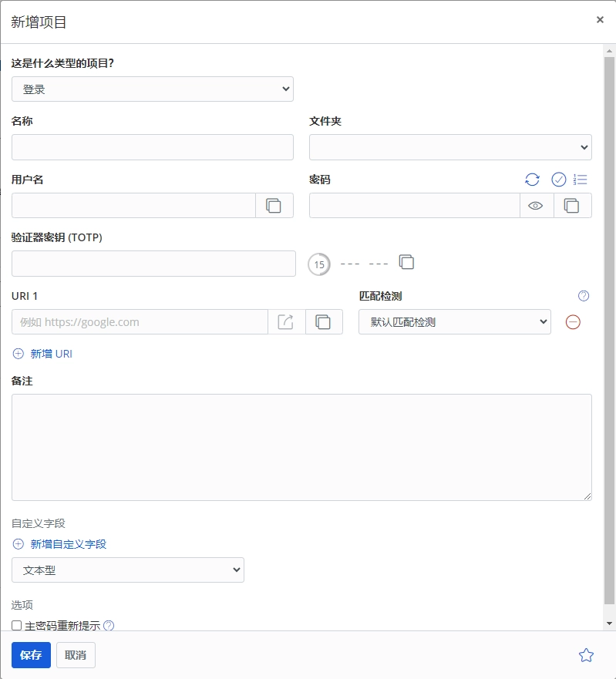Click the 保存 button
The image size is (616, 679).
31,655
